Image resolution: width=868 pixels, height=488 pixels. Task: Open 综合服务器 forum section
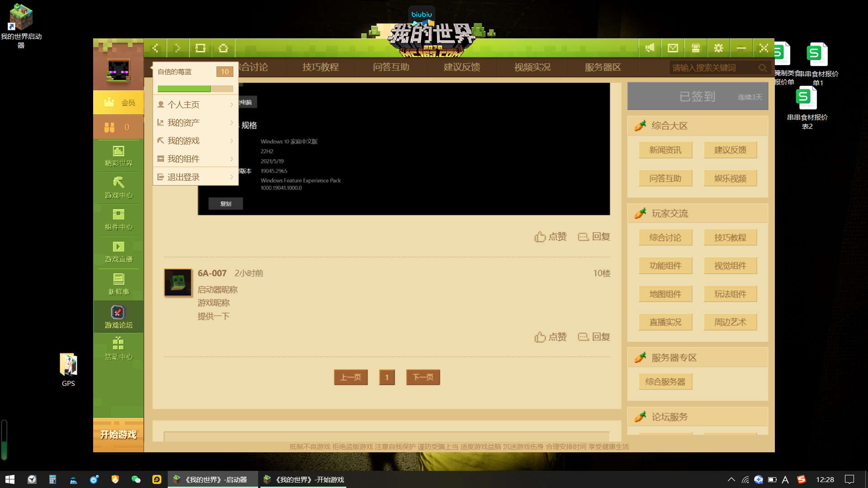[x=665, y=382]
